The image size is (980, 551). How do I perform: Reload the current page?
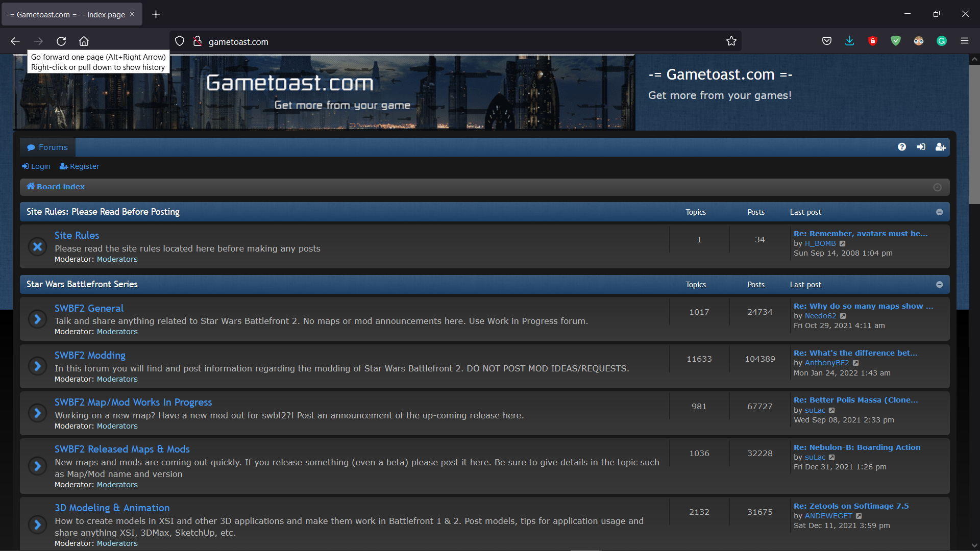pyautogui.click(x=61, y=41)
